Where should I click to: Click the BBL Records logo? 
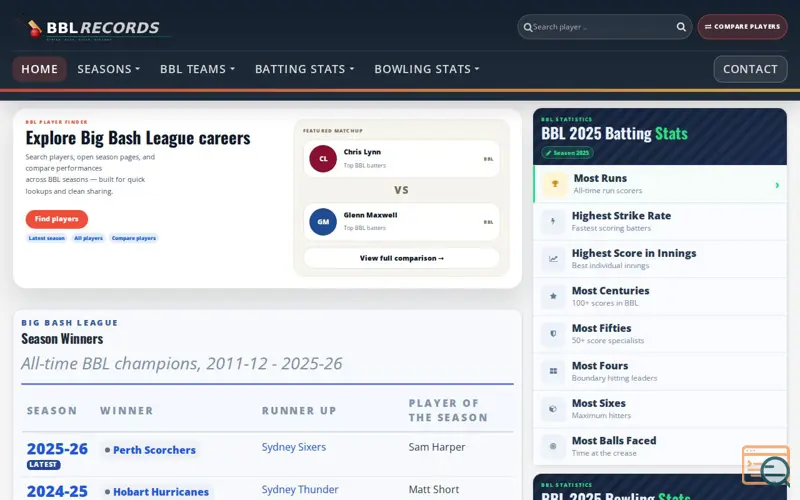point(94,28)
